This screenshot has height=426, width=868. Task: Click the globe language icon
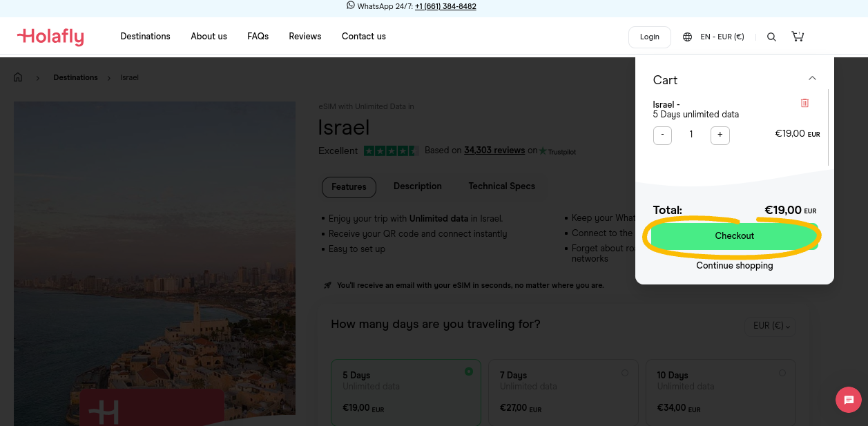pos(687,37)
